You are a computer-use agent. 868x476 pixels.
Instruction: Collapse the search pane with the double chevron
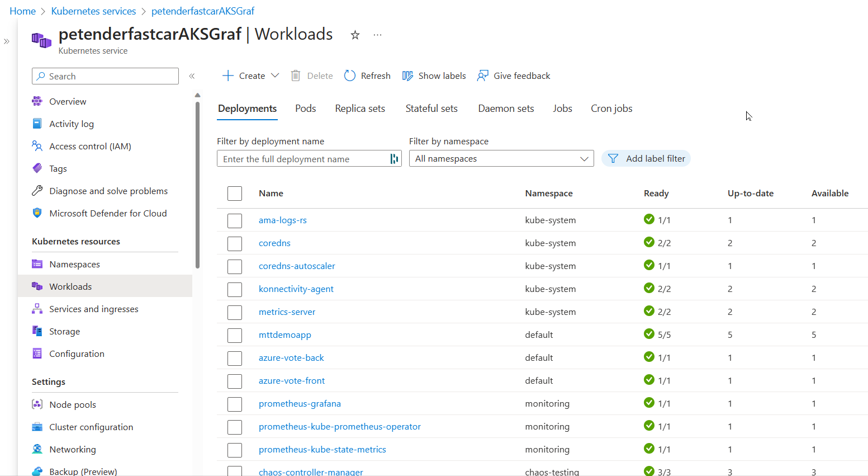coord(192,76)
